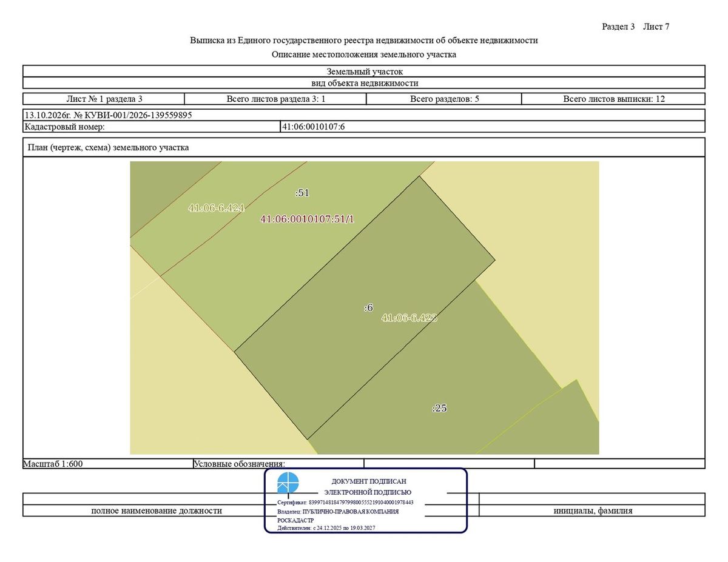Click the "инициалы, фамилия" caption
Image resolution: width=728 pixels, height=562 pixels.
pyautogui.click(x=593, y=510)
